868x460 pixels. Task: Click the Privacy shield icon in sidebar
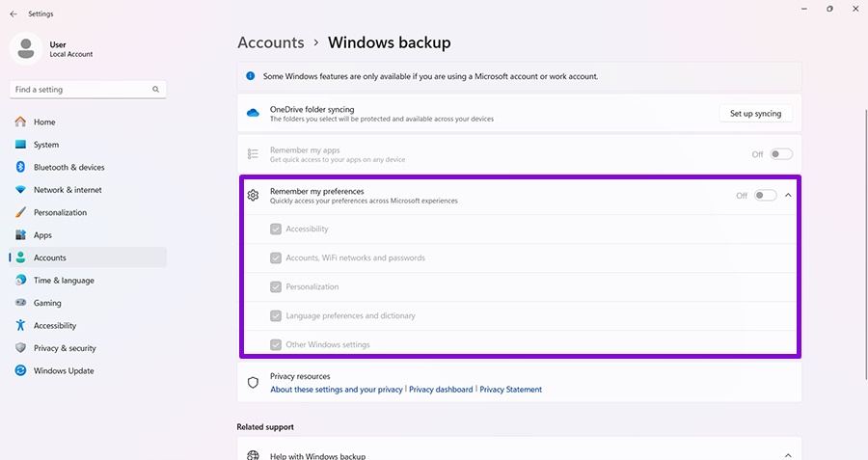(20, 348)
